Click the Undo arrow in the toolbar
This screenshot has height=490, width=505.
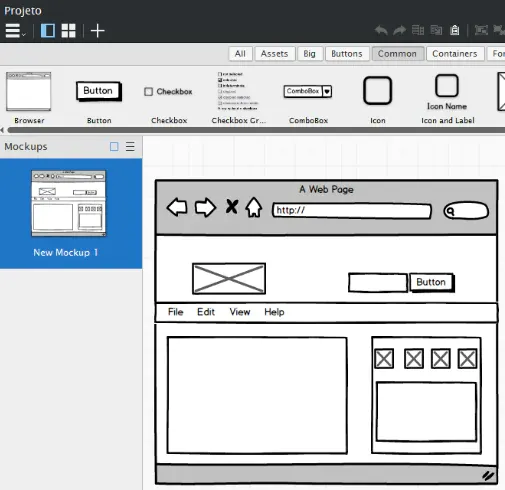point(381,31)
